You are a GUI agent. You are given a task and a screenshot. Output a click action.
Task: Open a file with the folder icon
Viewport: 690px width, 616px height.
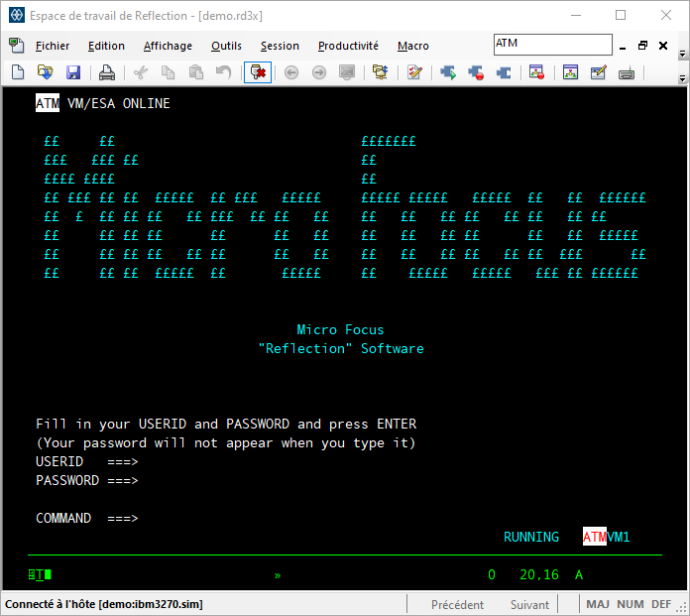pyautogui.click(x=46, y=72)
